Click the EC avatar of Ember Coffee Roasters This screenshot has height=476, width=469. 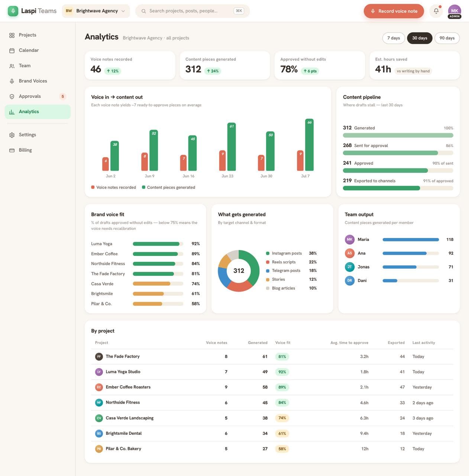click(x=99, y=387)
